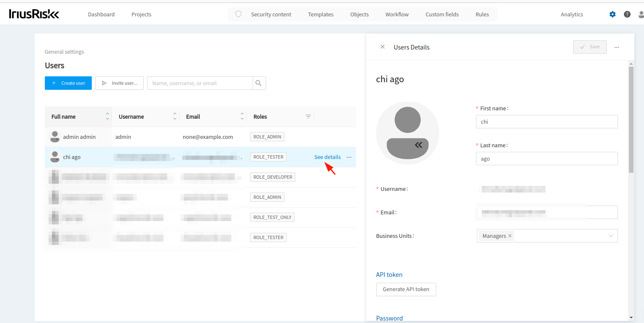Open the Business Units dropdown

(x=610, y=236)
